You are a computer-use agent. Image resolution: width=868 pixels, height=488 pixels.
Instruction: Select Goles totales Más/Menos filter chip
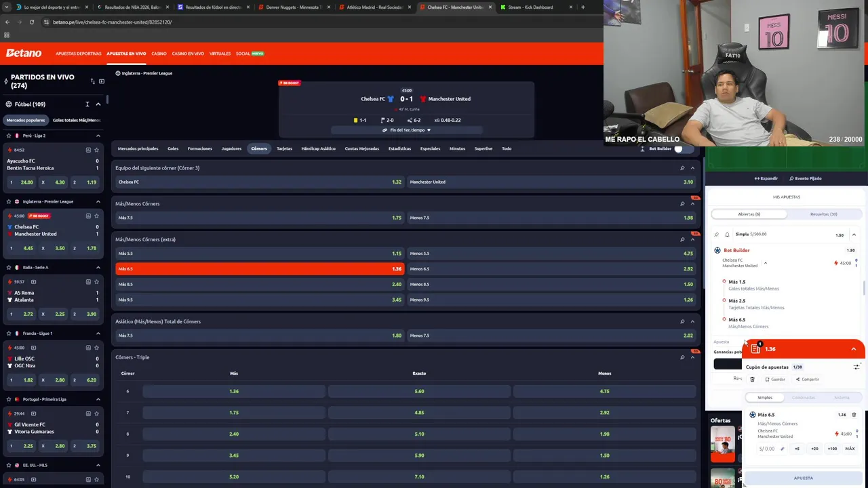(77, 120)
